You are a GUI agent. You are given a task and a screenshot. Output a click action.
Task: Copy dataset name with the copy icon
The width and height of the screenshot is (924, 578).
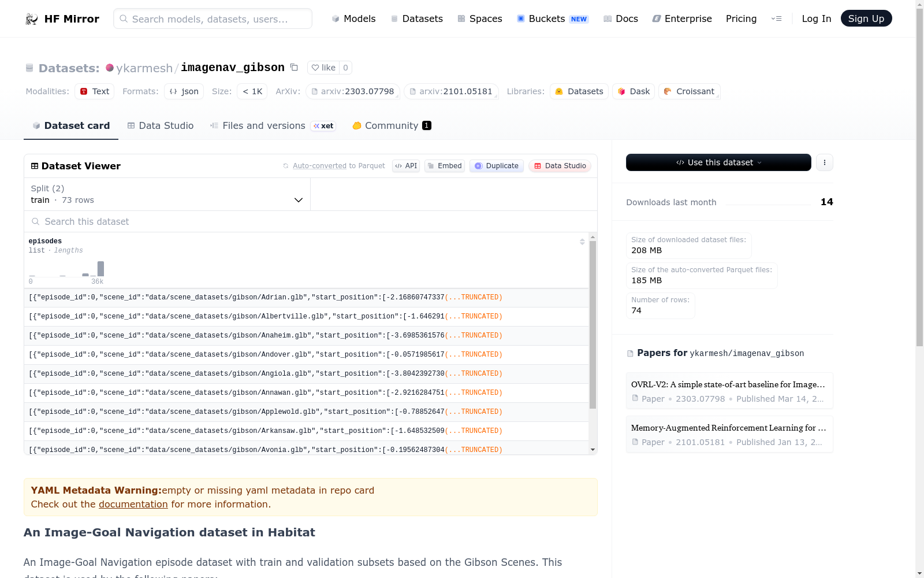pyautogui.click(x=294, y=68)
